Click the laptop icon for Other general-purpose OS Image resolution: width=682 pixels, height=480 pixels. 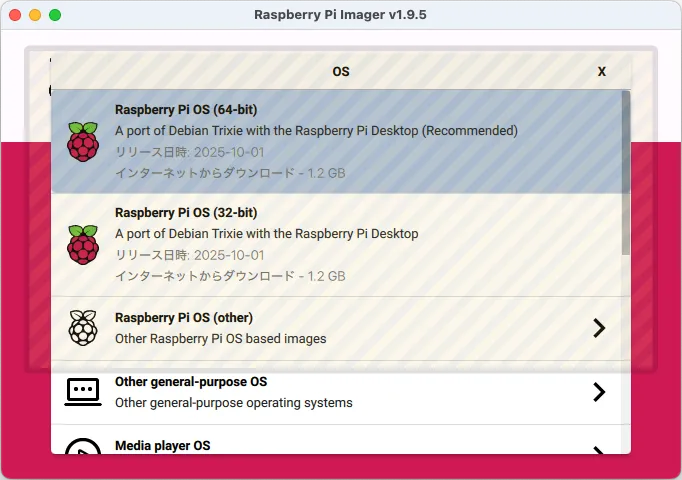[83, 392]
